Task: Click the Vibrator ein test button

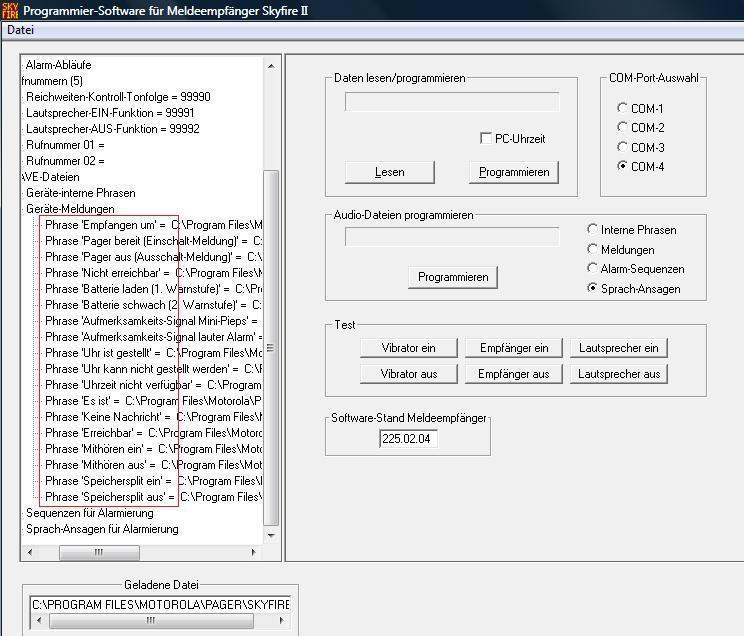Action: point(409,348)
